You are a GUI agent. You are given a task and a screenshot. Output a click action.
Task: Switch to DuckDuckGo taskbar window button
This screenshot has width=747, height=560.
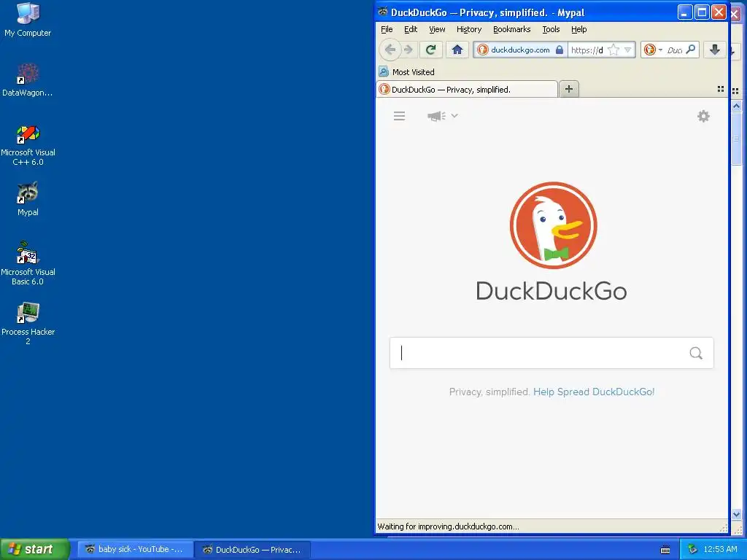(x=253, y=550)
